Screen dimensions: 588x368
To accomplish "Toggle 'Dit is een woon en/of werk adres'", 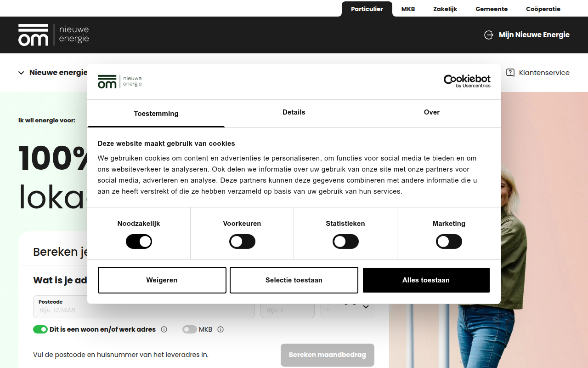I will pyautogui.click(x=40, y=329).
